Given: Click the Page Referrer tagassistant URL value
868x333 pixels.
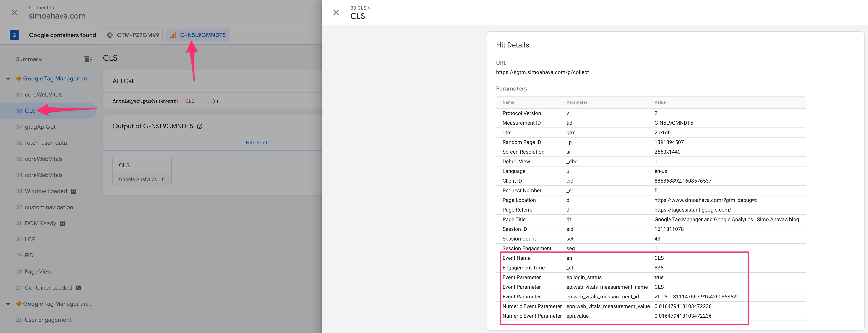Looking at the screenshot, I should pos(693,210).
